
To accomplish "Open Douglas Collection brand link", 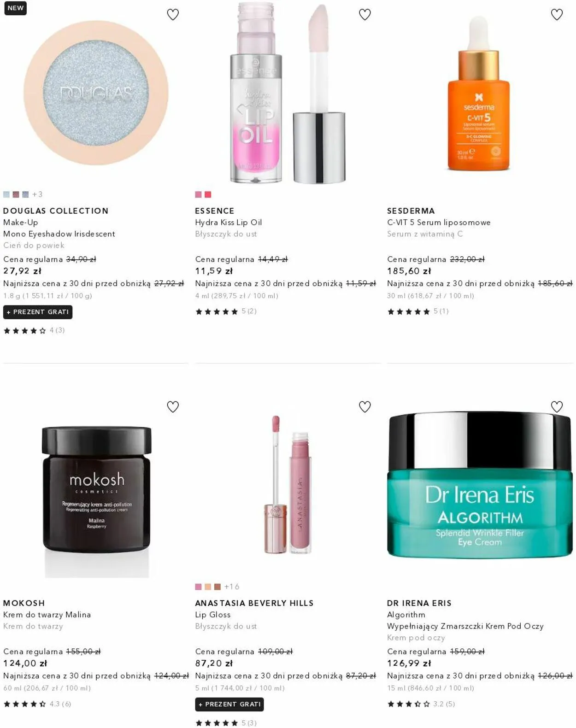I will (56, 211).
